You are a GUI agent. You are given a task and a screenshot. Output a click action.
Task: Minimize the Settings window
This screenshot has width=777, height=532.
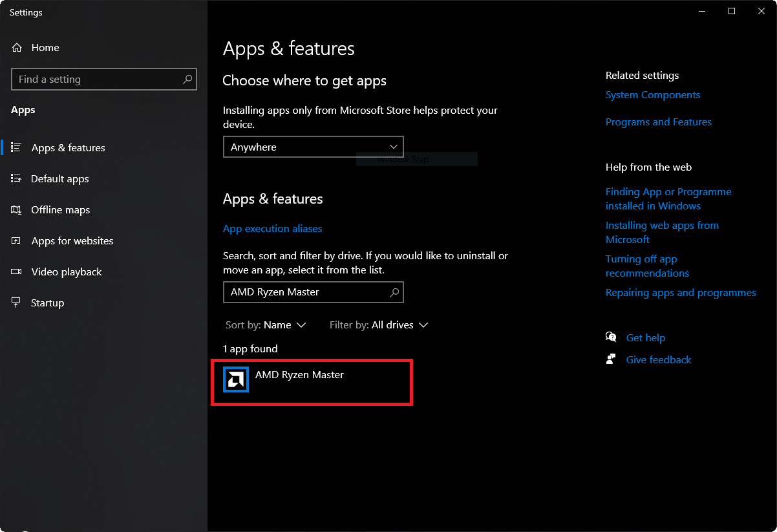click(702, 11)
